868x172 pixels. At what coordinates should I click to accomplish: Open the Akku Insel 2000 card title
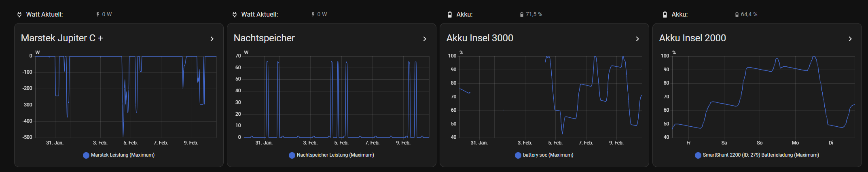692,38
